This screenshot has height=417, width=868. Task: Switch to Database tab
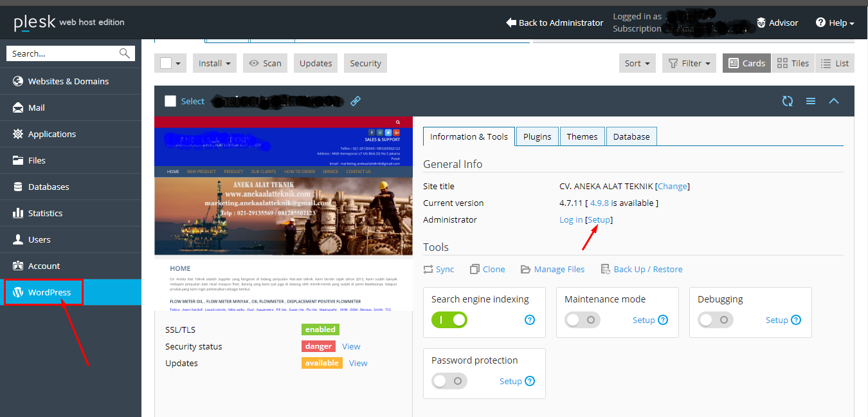pos(631,136)
